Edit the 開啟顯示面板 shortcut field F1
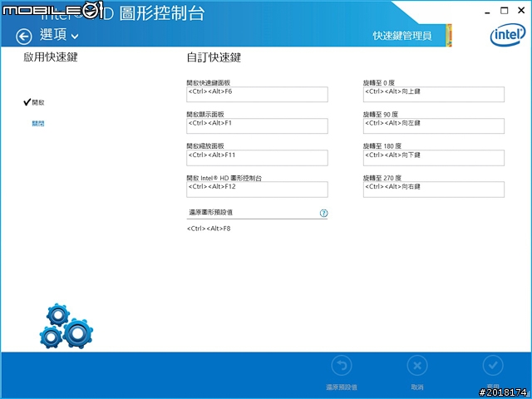The height and width of the screenshot is (399, 532). pyautogui.click(x=257, y=126)
